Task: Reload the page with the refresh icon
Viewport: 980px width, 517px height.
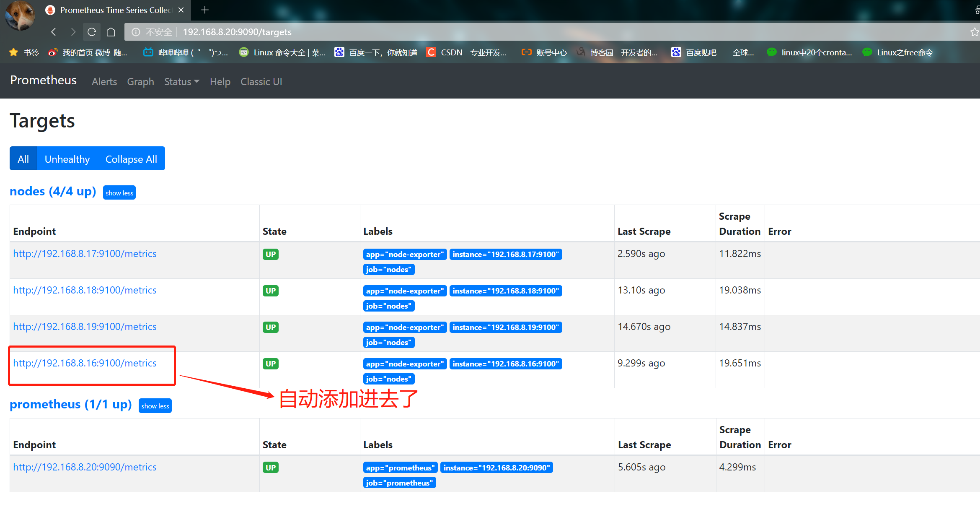Action: coord(92,32)
